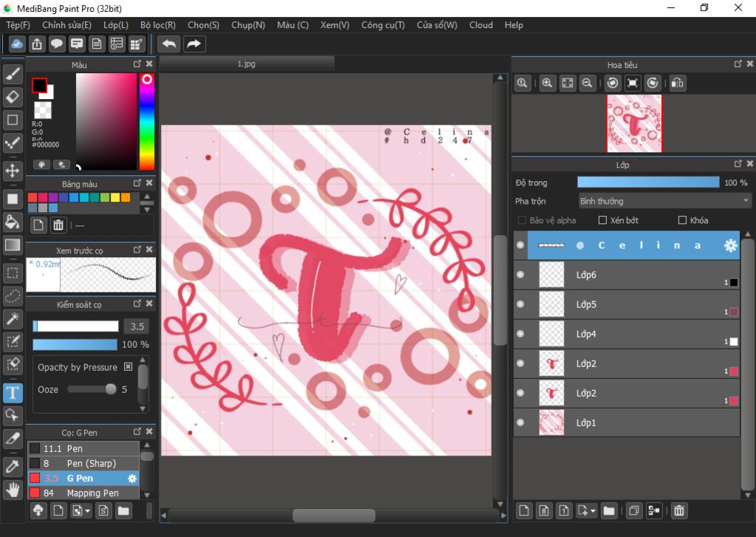Screen dimensions: 756x537
Task: Click the navigator preview thumbnail
Action: (634, 123)
